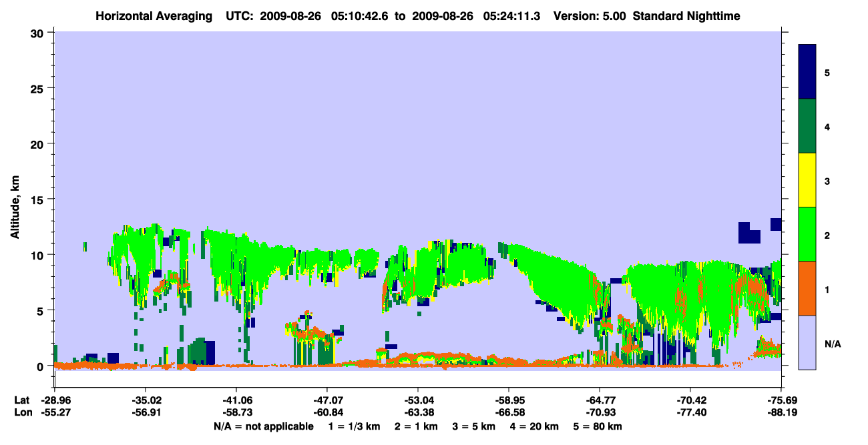Click 'Standard Nighttime' in the title
868x445 pixels.
point(687,15)
